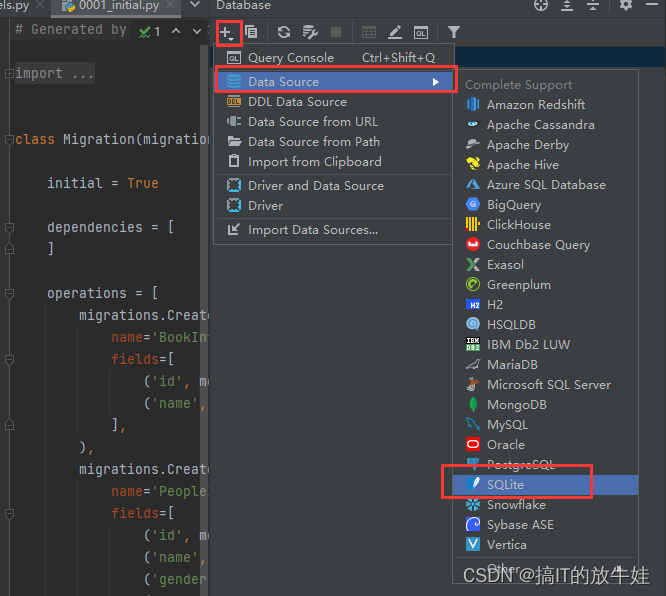Click Import Data Sources...

tap(334, 230)
